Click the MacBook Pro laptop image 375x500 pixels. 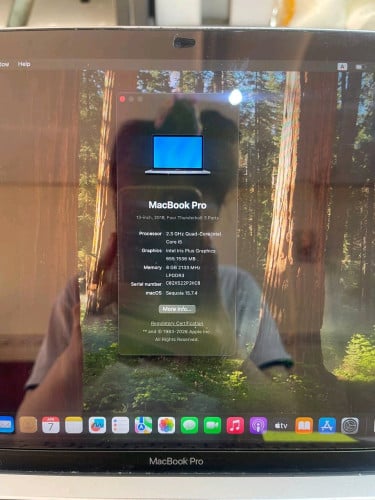[178, 154]
